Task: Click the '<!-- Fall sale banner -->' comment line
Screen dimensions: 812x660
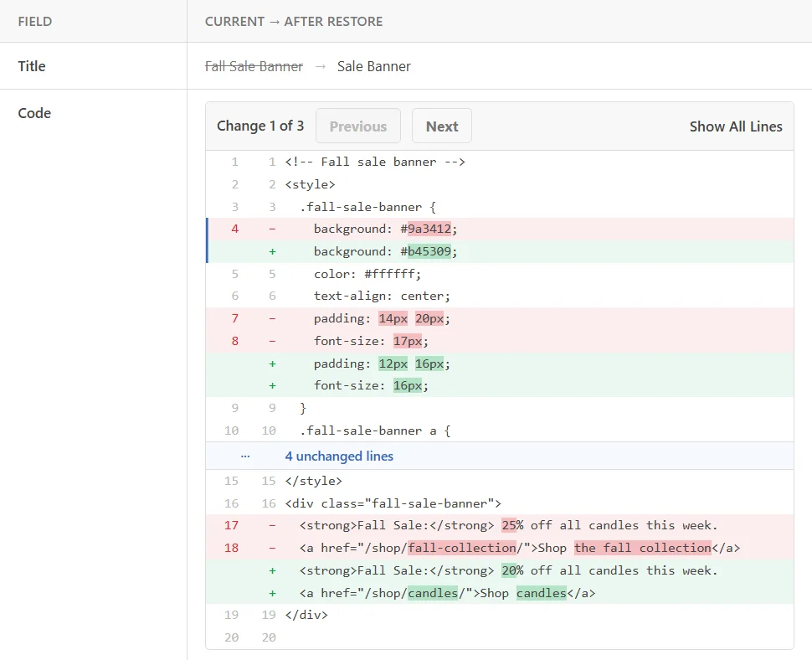Action: point(500,162)
